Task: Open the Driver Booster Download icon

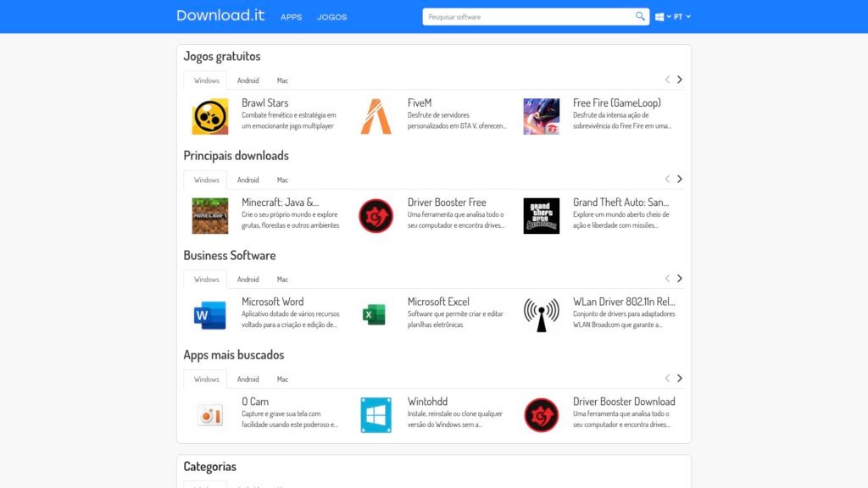Action: [542, 415]
